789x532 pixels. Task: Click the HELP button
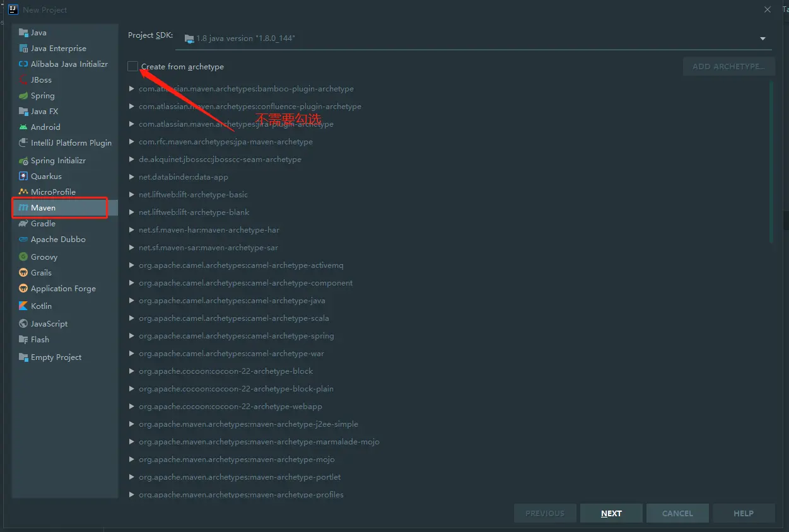tap(744, 513)
